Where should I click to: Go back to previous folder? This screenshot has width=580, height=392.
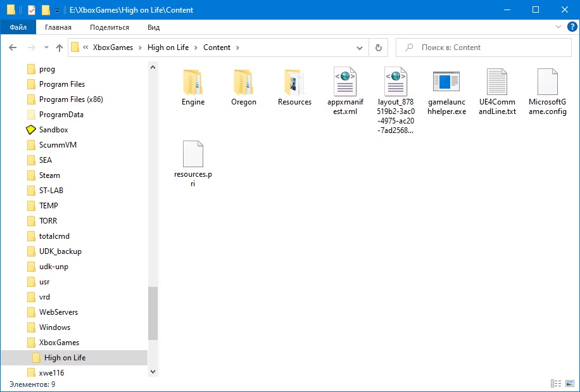13,47
